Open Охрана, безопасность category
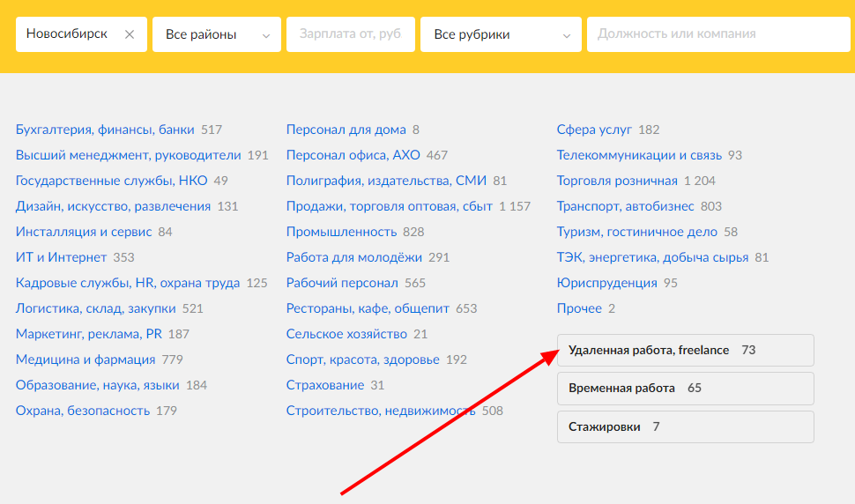This screenshot has height=504, width=855. click(x=83, y=411)
